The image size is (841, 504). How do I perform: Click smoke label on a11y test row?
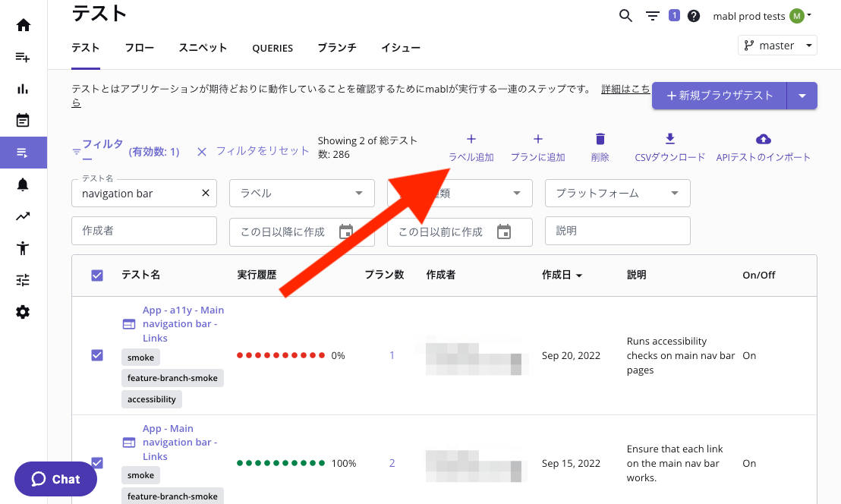(140, 358)
